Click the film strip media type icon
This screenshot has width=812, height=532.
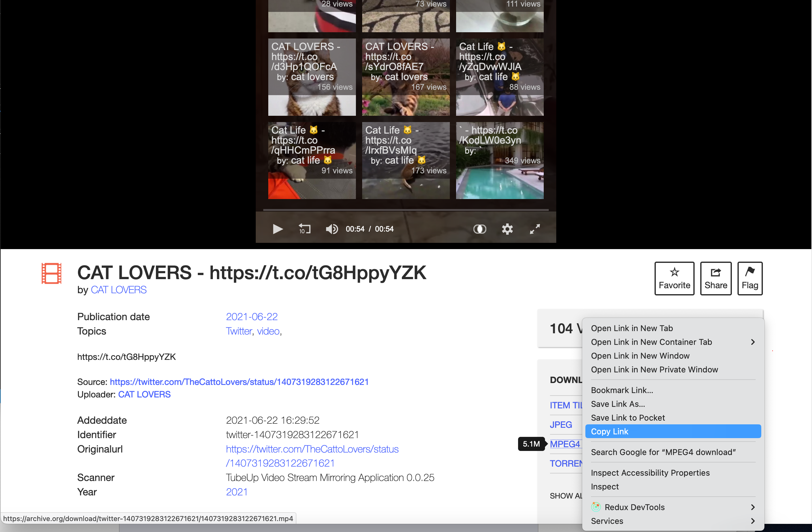pyautogui.click(x=52, y=273)
